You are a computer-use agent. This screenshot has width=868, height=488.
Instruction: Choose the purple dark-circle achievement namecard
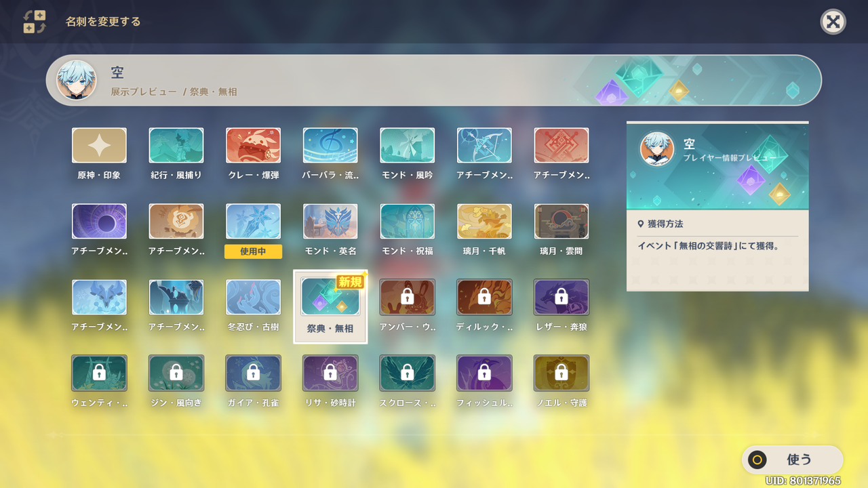tap(99, 222)
